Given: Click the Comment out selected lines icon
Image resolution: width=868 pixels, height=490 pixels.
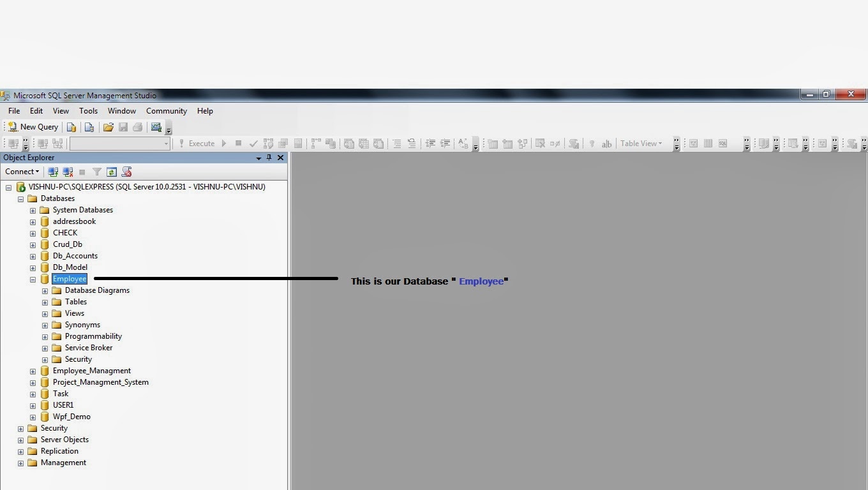Looking at the screenshot, I should click(x=397, y=144).
